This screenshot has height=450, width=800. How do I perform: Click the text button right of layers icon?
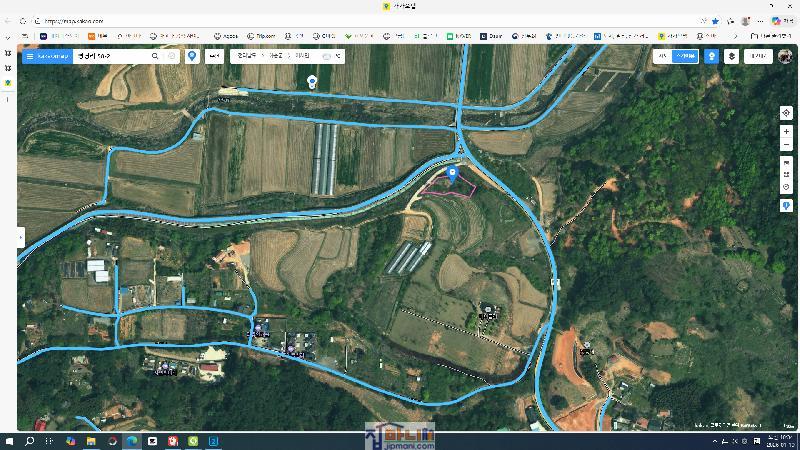click(759, 56)
